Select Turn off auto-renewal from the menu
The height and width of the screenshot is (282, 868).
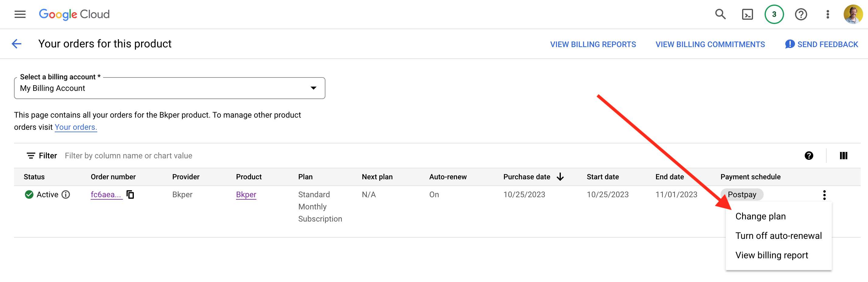click(779, 236)
